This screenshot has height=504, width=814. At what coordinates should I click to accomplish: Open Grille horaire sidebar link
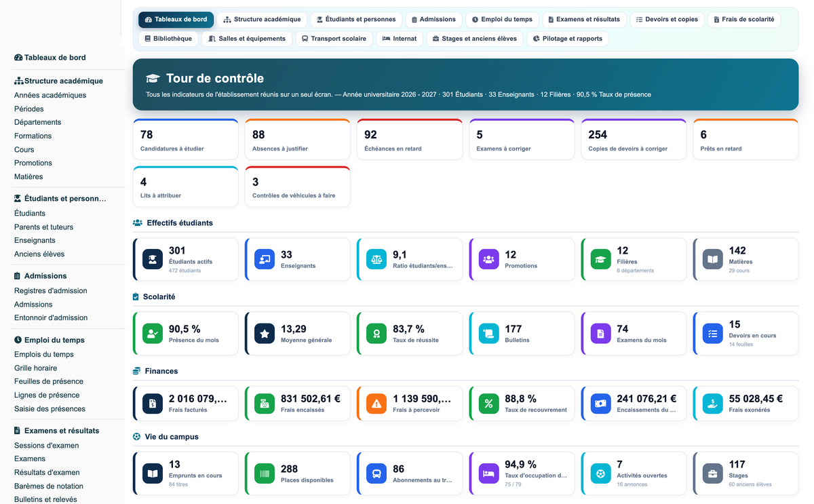pyautogui.click(x=36, y=368)
